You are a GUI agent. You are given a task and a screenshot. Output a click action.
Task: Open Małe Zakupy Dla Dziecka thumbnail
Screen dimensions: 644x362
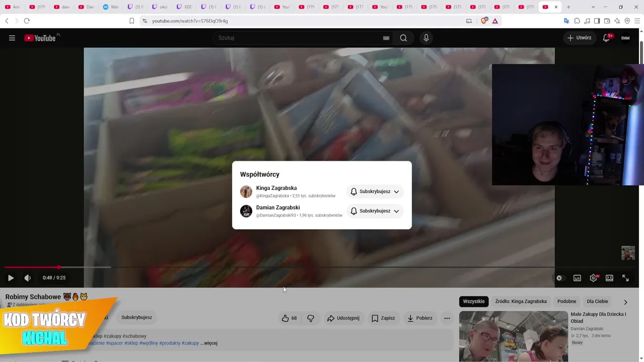pos(513,336)
